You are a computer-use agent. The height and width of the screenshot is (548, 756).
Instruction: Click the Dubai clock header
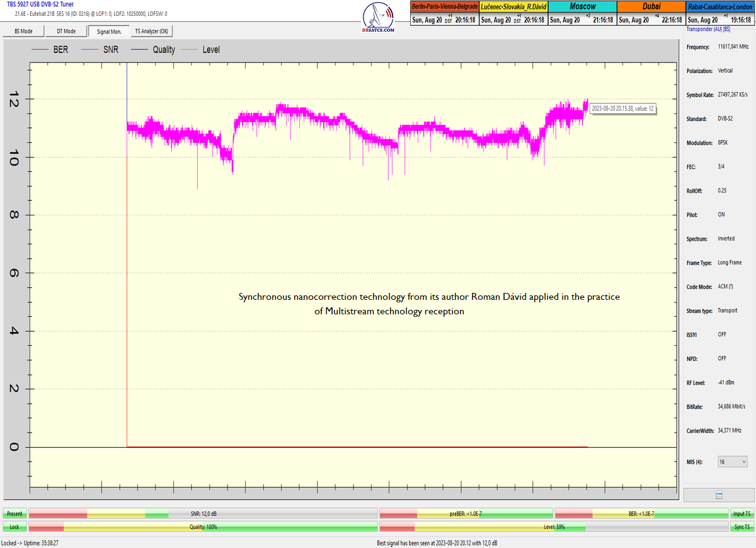651,6
